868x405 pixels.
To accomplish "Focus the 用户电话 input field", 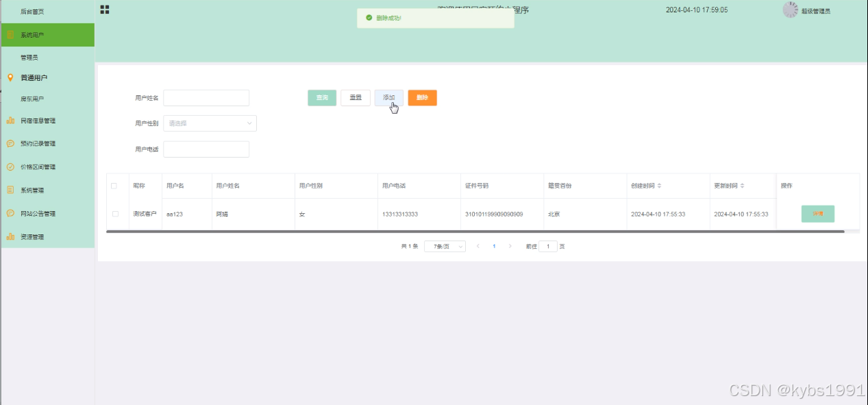I will pos(206,149).
